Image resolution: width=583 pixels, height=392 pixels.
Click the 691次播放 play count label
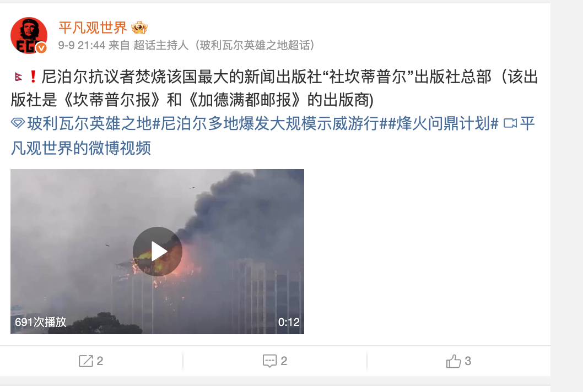point(41,322)
